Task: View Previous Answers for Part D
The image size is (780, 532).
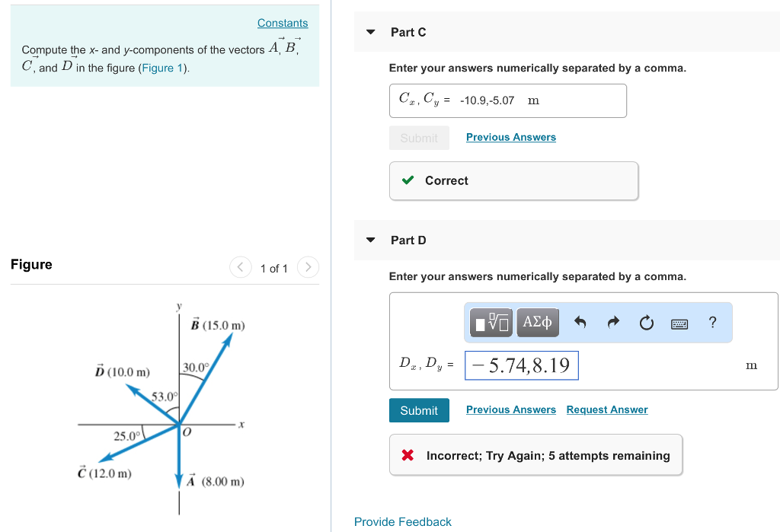Action: 510,409
